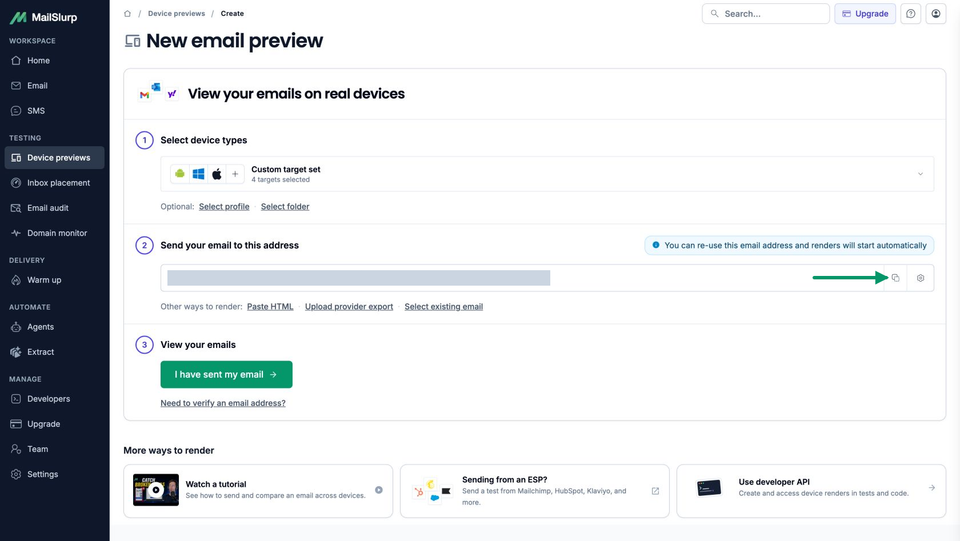Open Upgrade in the sidebar

(x=54, y=424)
